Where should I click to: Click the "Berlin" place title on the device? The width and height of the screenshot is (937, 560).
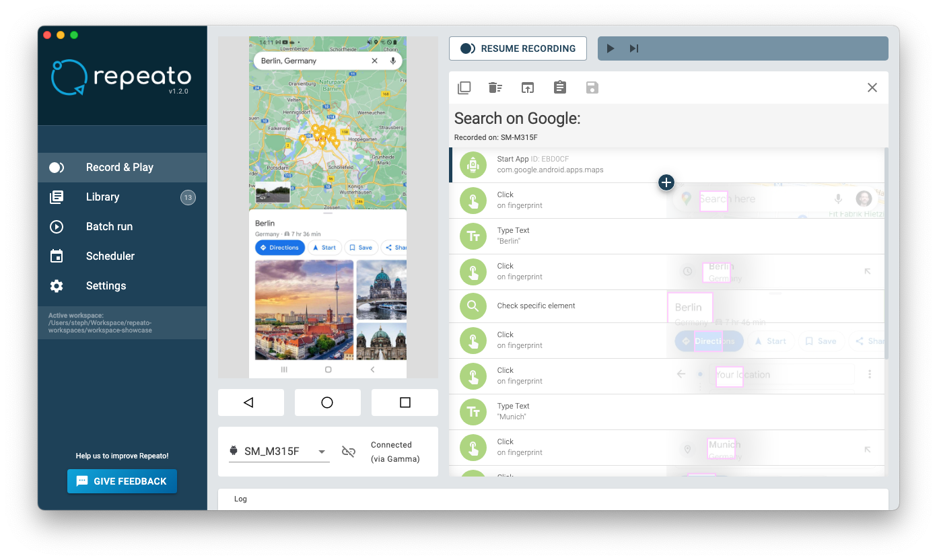(265, 223)
